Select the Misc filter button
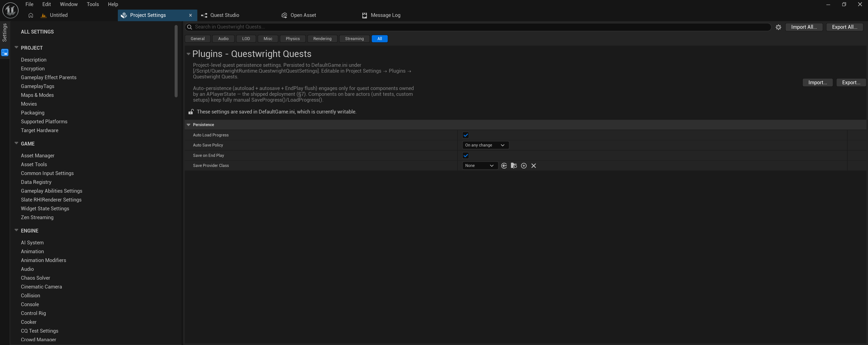The height and width of the screenshot is (345, 868). 268,39
